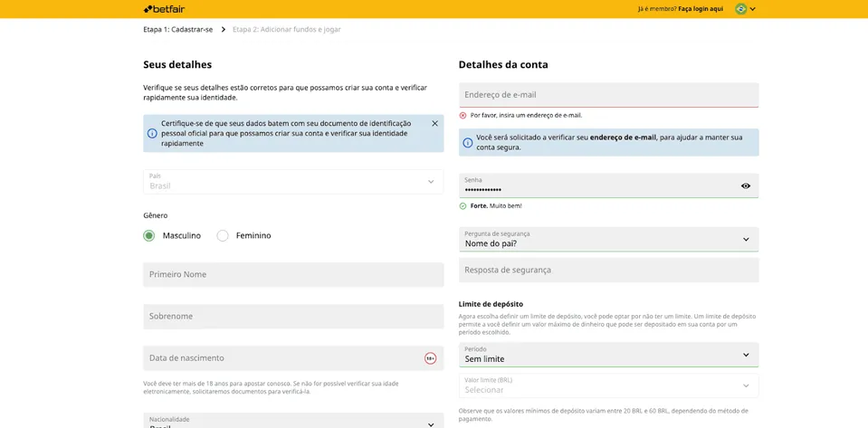Click the Data de nascimento field
Screen dimensions: 868x428
click(x=293, y=358)
